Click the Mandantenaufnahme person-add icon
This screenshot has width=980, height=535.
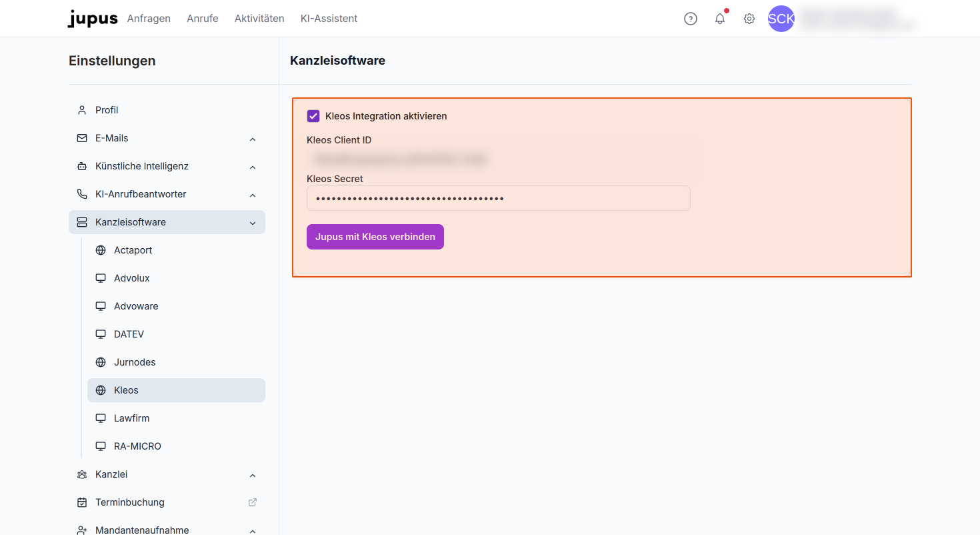point(82,530)
